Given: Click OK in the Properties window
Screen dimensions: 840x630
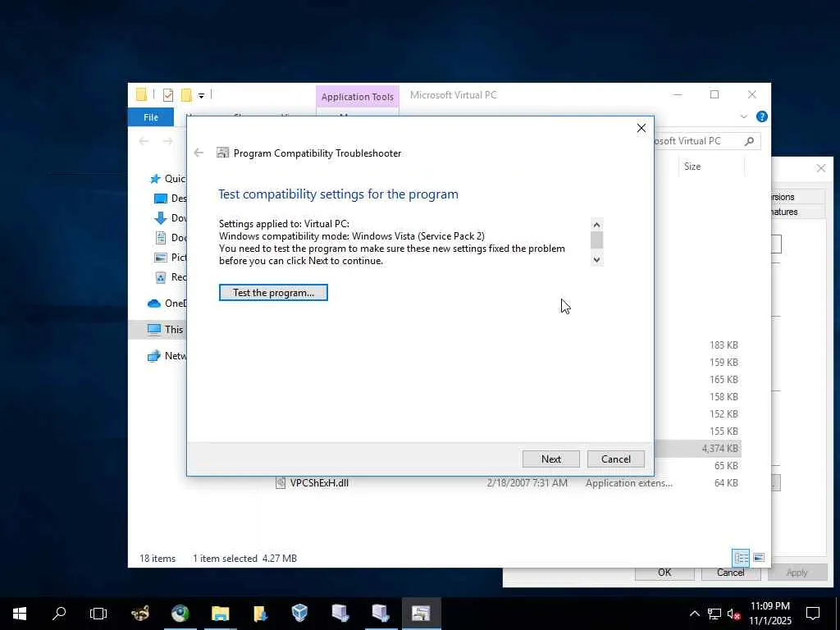Looking at the screenshot, I should (x=664, y=573).
